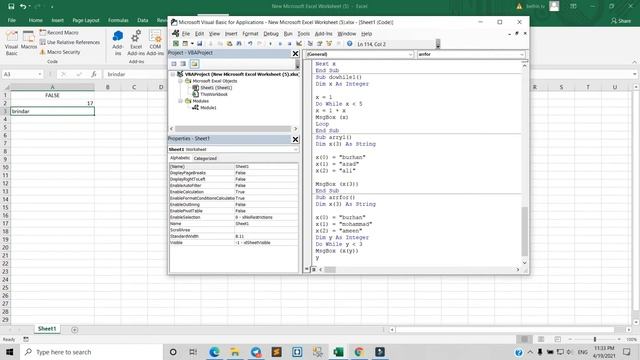Open Excel Add-ins from the ribbon

136,43
